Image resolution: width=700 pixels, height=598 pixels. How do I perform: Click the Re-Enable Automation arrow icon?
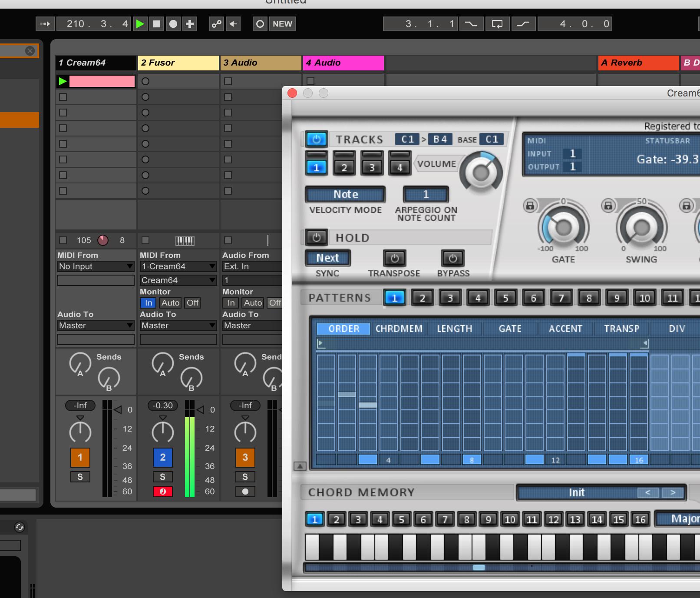233,24
